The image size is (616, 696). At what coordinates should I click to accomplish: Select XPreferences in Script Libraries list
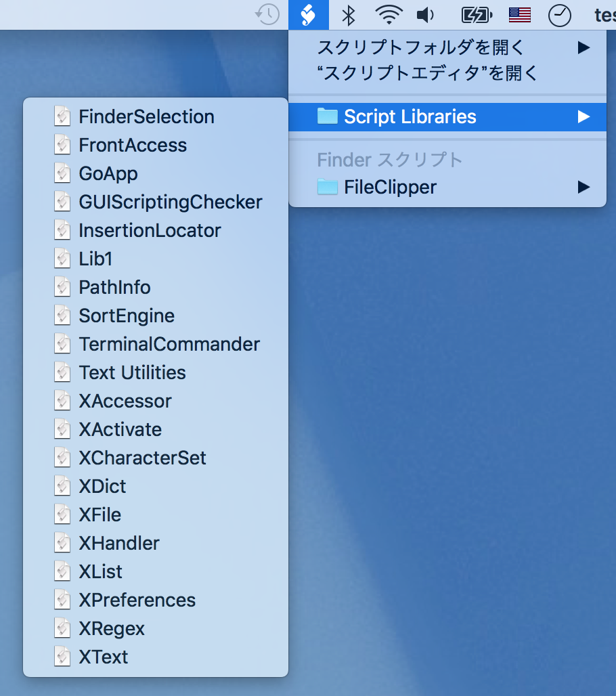point(137,600)
